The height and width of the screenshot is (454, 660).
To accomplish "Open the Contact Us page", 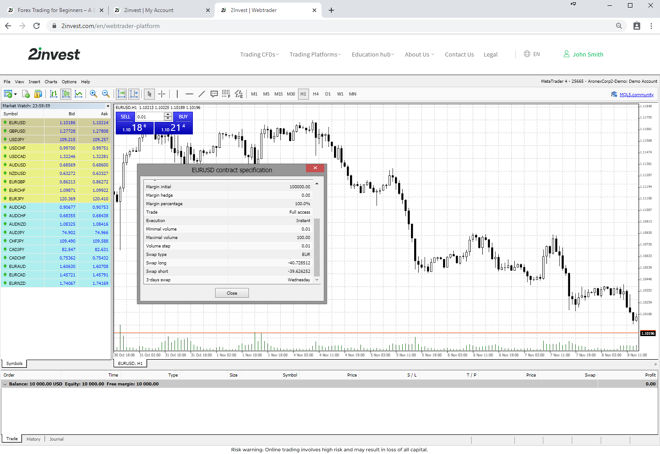I will (x=459, y=54).
